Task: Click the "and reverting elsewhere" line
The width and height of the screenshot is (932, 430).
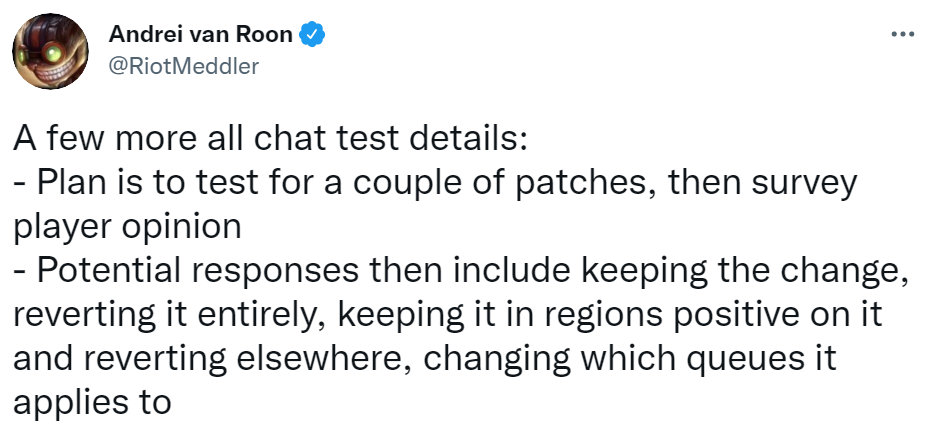Action: click(425, 360)
